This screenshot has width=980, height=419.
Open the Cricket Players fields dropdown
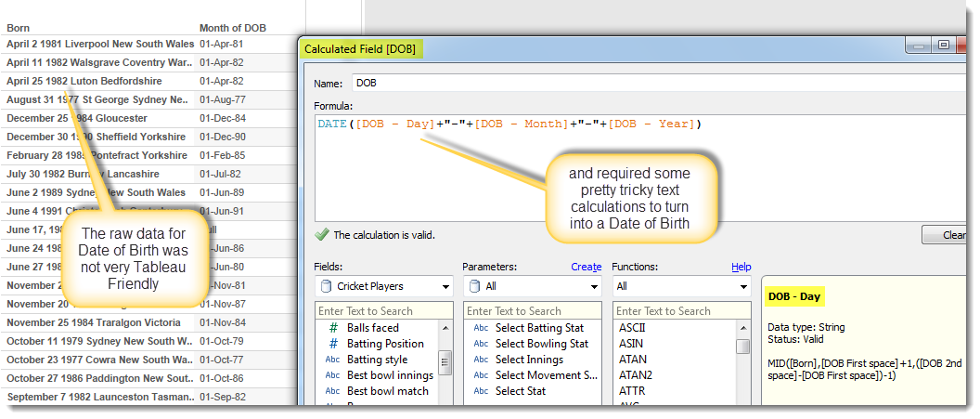(444, 287)
